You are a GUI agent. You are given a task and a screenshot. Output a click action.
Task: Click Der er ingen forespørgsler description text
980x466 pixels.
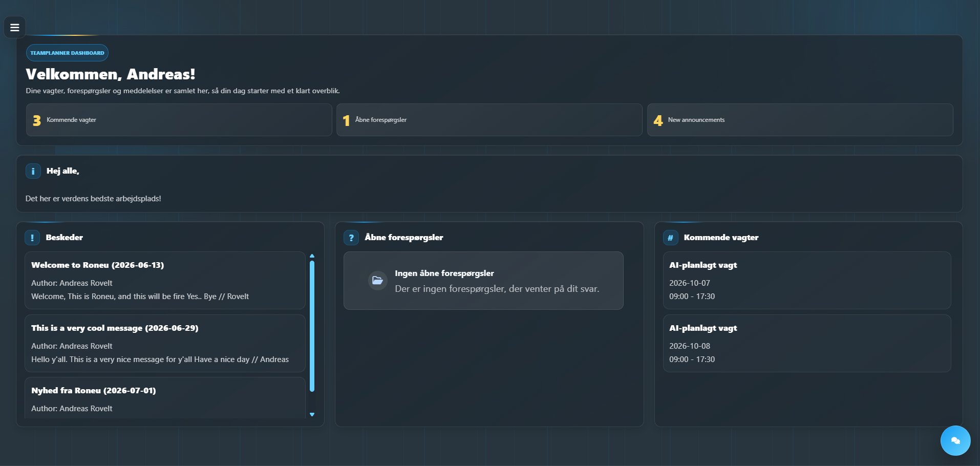[x=497, y=289]
